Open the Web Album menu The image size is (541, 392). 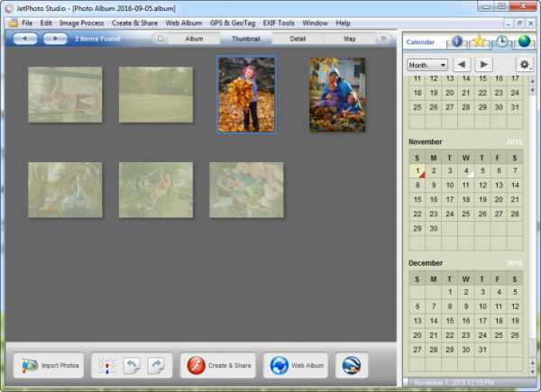point(184,23)
